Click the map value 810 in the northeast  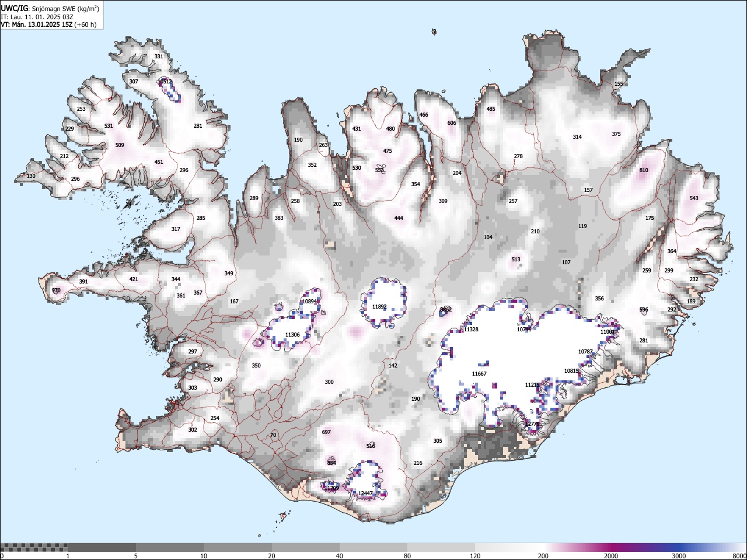coord(644,170)
